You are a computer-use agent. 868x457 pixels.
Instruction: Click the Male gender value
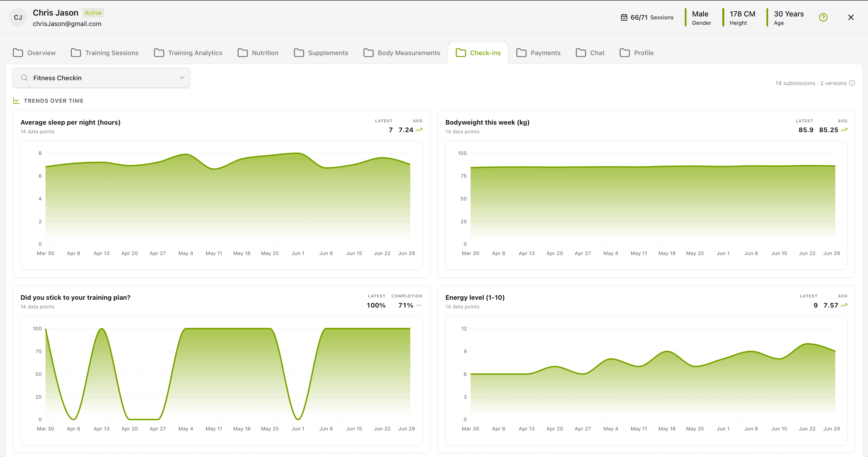700,14
